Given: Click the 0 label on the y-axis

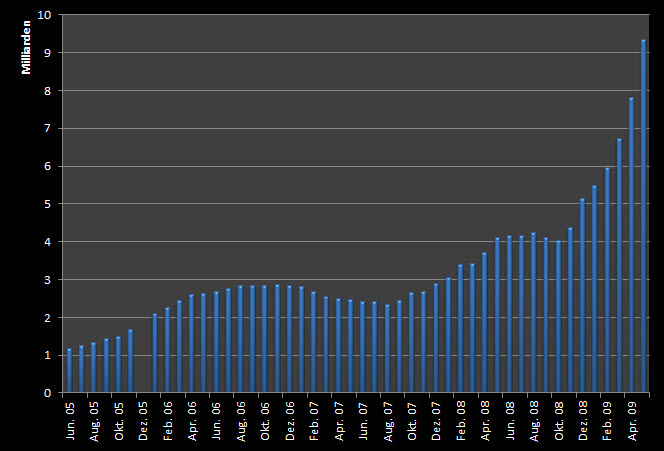Looking at the screenshot, I should 46,393.
